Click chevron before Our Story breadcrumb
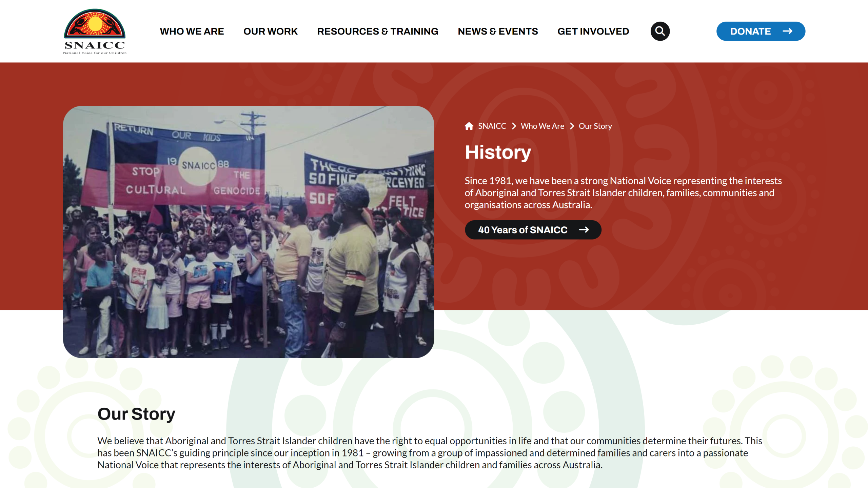Viewport: 868px width, 488px height. [572, 126]
